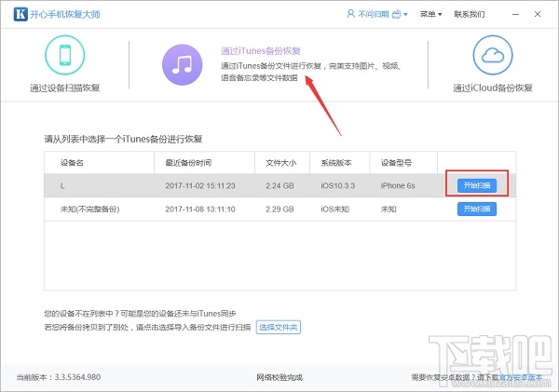Close the application window

tap(538, 14)
